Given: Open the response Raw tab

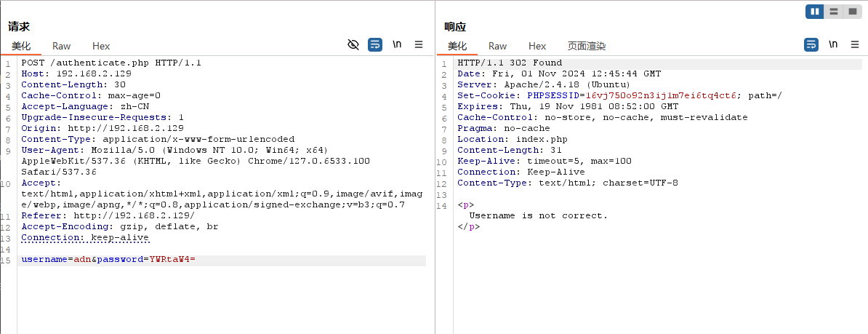Looking at the screenshot, I should click(x=498, y=46).
